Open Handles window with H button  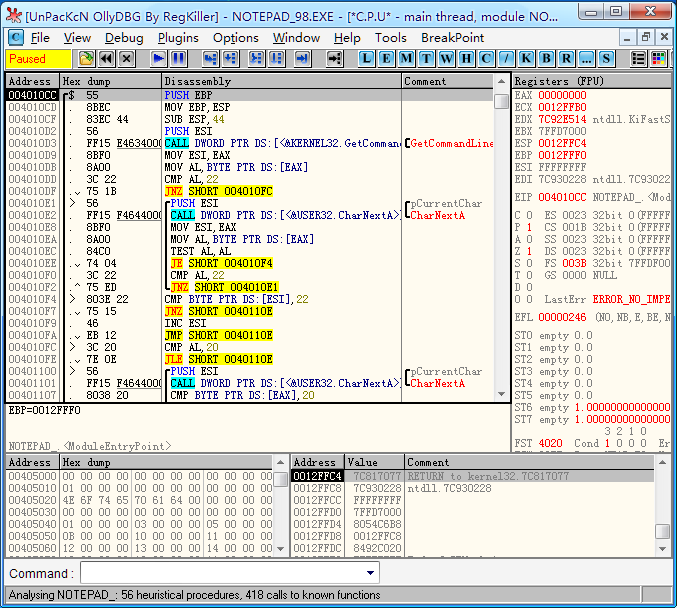coord(466,59)
